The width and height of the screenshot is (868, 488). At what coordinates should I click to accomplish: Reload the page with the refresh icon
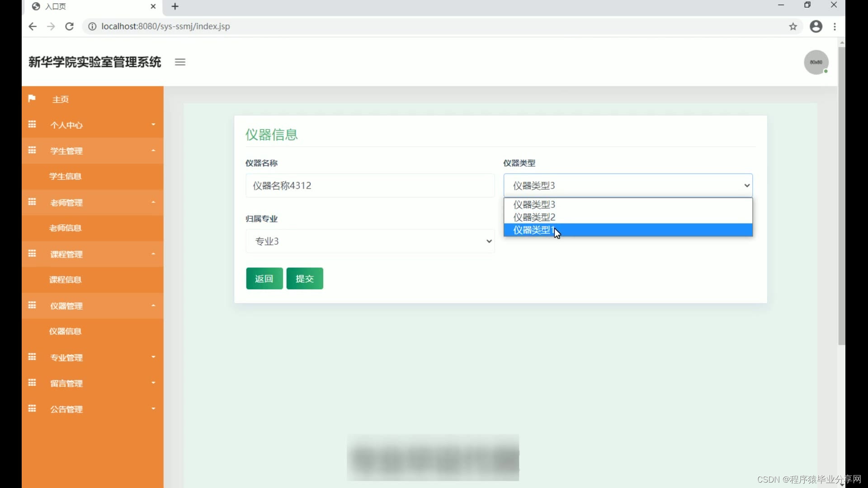[69, 27]
